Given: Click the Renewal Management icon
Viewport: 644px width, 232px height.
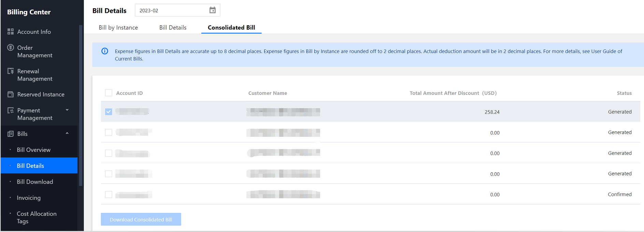Looking at the screenshot, I should pos(11,71).
